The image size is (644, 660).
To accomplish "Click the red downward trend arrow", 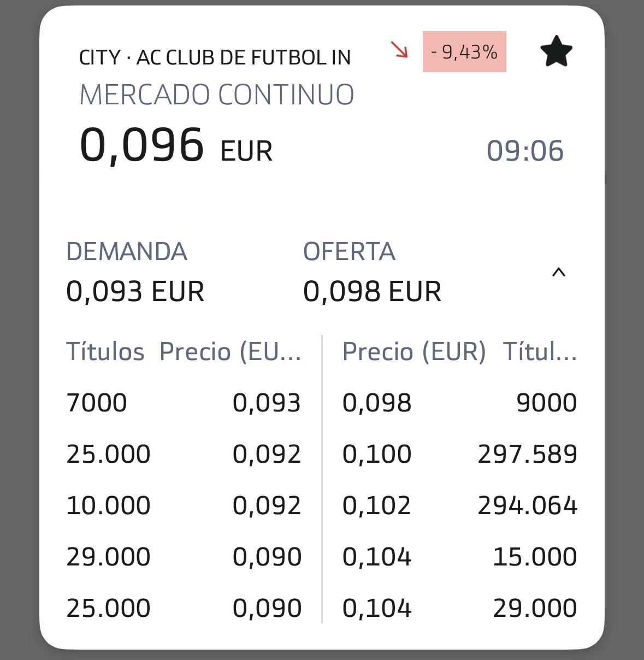I will coord(399,50).
